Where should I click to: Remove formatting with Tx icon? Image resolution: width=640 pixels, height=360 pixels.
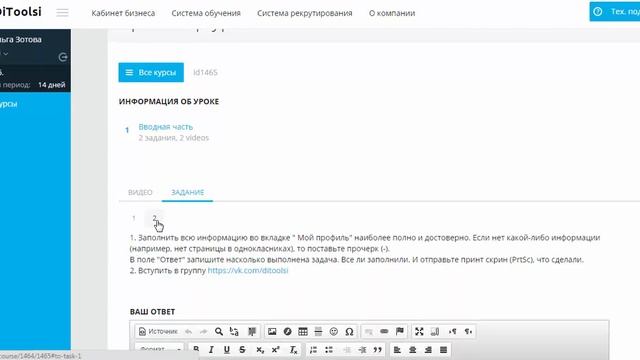tap(293, 350)
